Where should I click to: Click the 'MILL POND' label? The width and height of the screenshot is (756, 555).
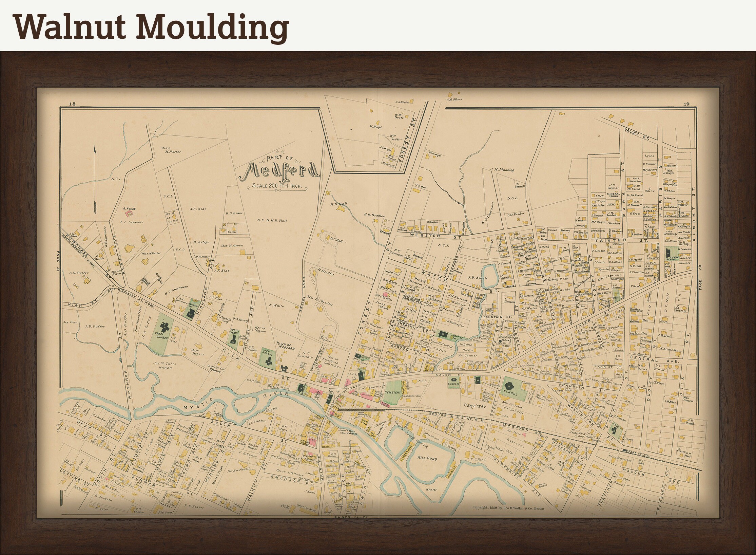427,458
